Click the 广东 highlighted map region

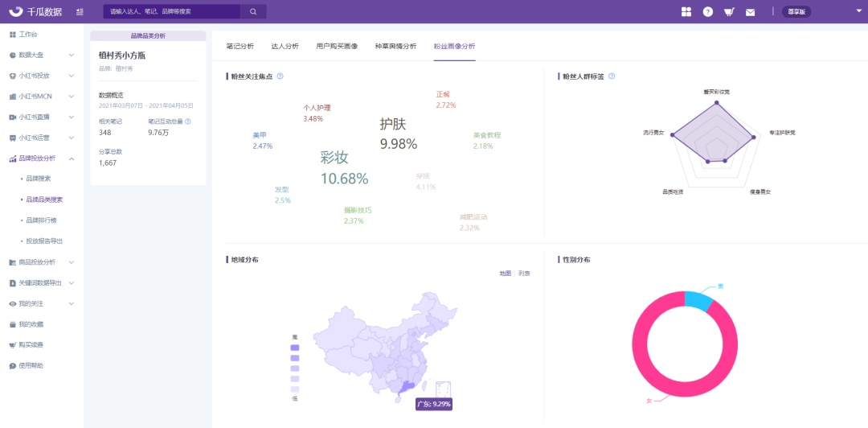pos(407,388)
